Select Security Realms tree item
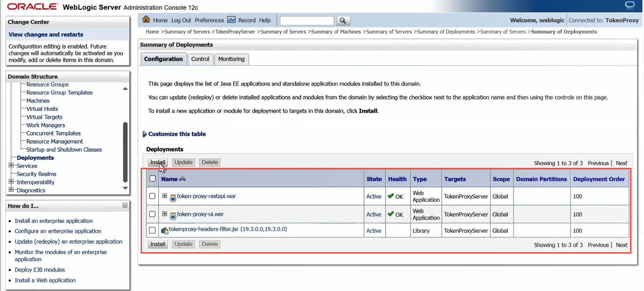The width and height of the screenshot is (644, 291). click(36, 174)
